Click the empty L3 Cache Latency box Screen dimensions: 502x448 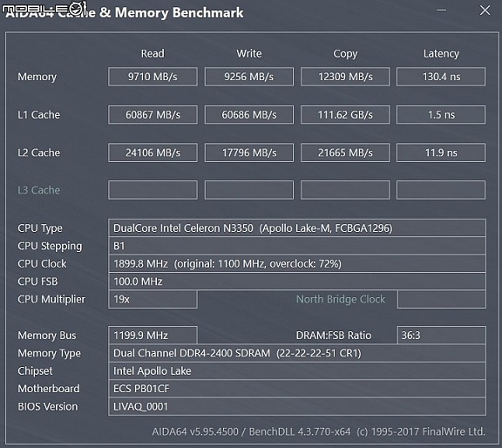click(x=441, y=190)
